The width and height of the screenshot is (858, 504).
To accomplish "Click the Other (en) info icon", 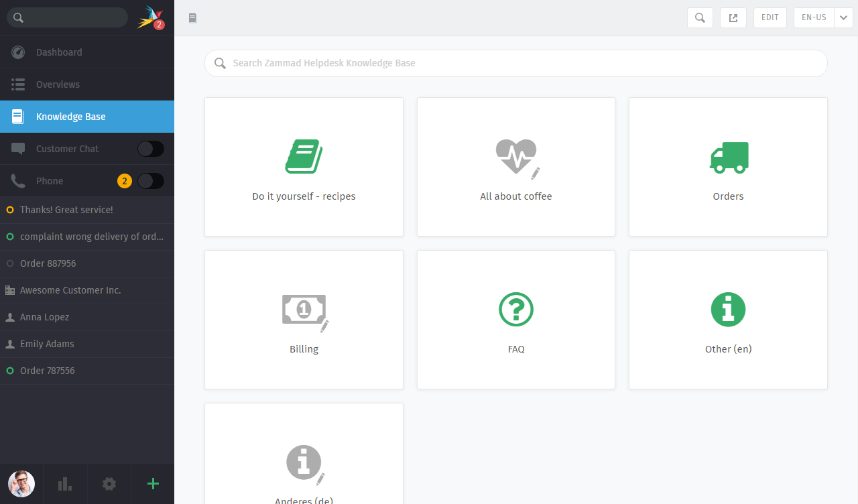I will [728, 309].
